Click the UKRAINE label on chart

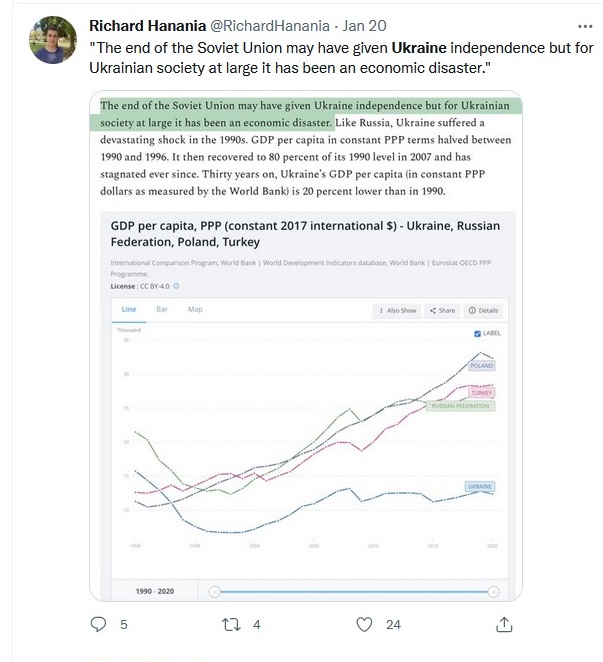479,486
